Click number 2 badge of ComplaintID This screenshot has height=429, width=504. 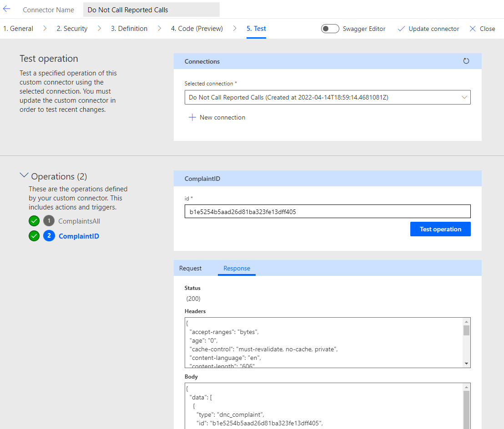pos(49,236)
